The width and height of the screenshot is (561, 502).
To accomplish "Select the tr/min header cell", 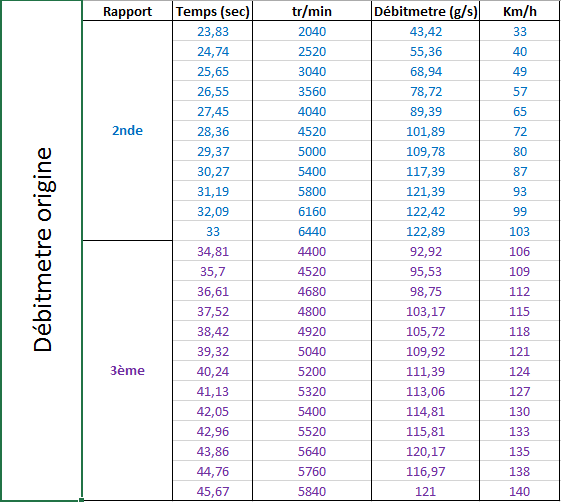I will click(x=312, y=11).
